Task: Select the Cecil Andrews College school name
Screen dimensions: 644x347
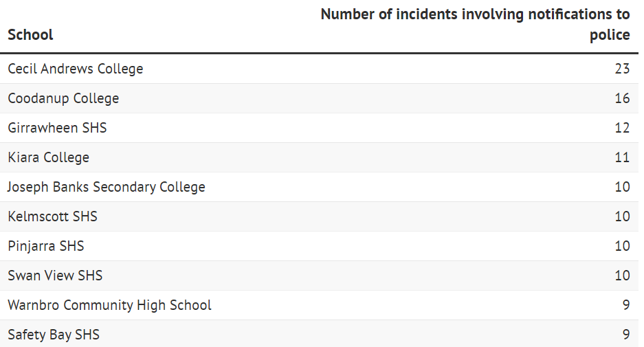Action: click(x=76, y=69)
